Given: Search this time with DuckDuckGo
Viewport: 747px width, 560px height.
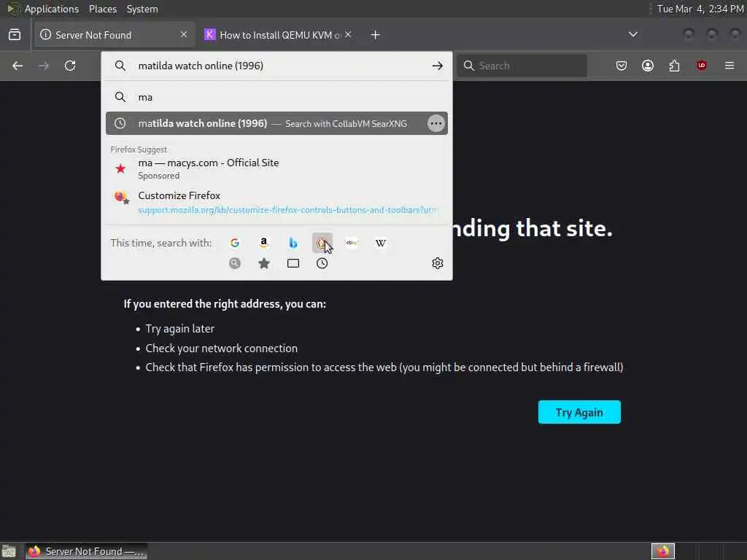Looking at the screenshot, I should pyautogui.click(x=322, y=243).
